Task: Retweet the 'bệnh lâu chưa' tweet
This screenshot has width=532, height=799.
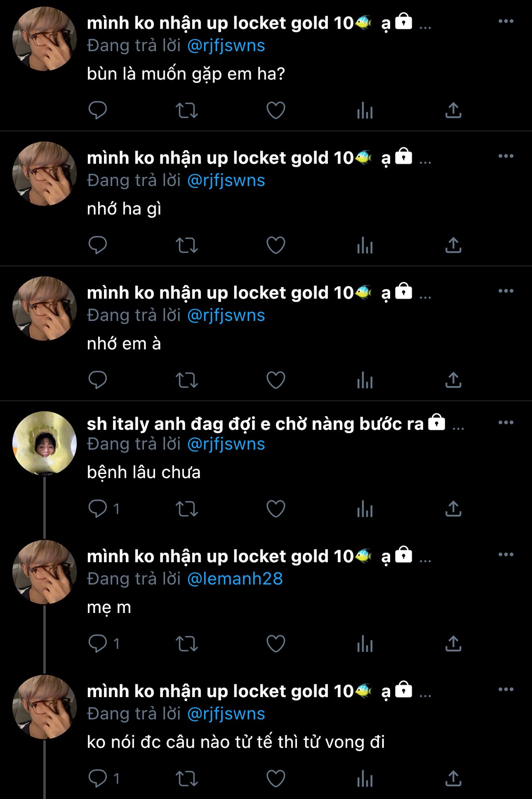Action: point(187,509)
